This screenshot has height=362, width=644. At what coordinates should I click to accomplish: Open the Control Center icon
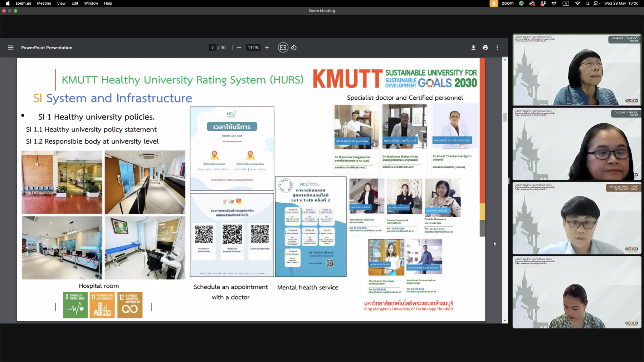click(x=596, y=3)
